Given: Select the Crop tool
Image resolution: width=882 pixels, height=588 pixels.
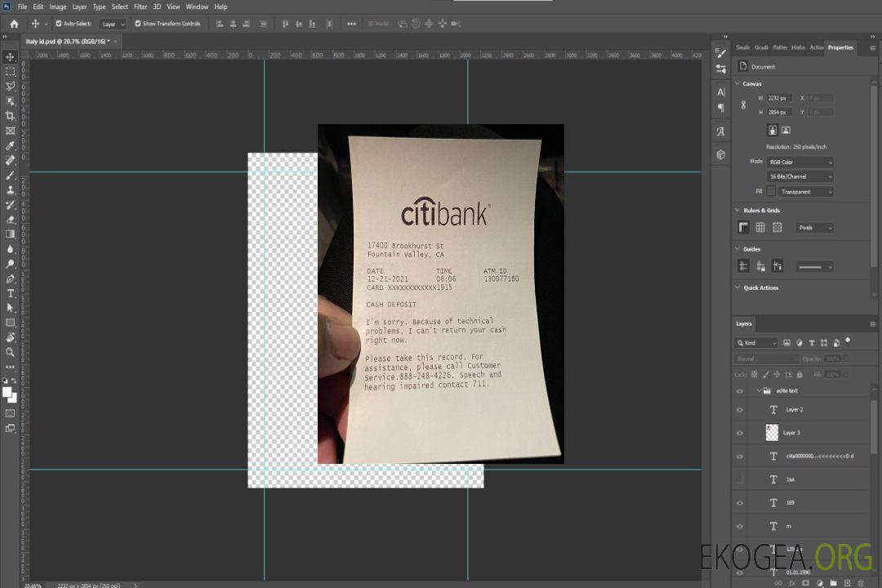Looking at the screenshot, I should click(10, 116).
